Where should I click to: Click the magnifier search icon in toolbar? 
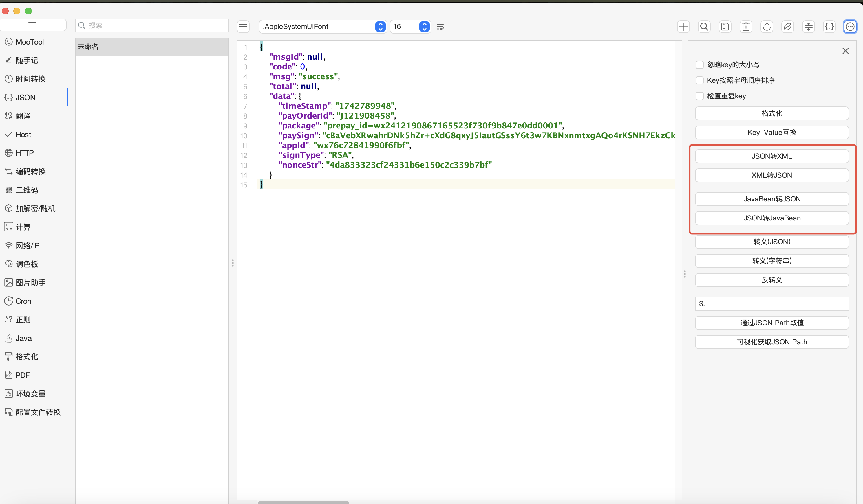click(x=704, y=27)
